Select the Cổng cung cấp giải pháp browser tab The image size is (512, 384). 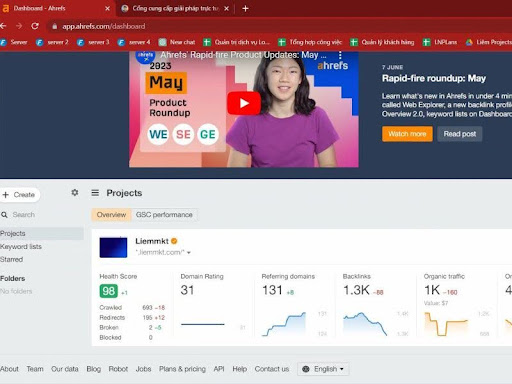pos(175,8)
